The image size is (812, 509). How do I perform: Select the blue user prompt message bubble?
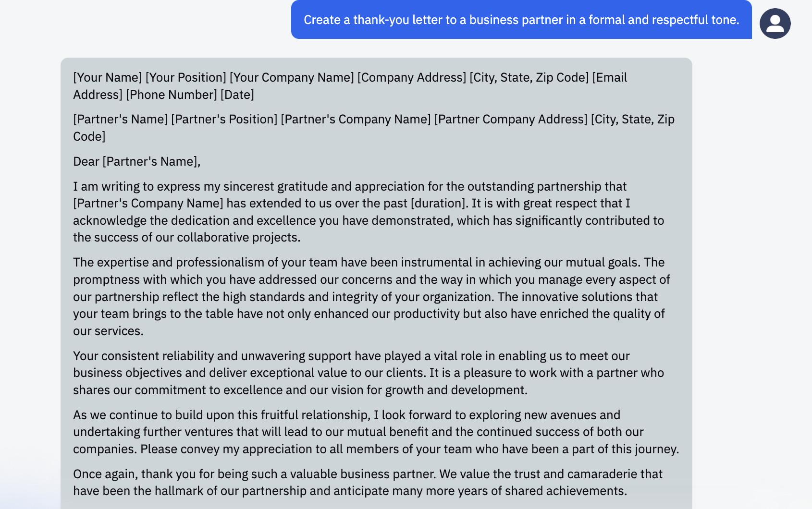click(521, 20)
